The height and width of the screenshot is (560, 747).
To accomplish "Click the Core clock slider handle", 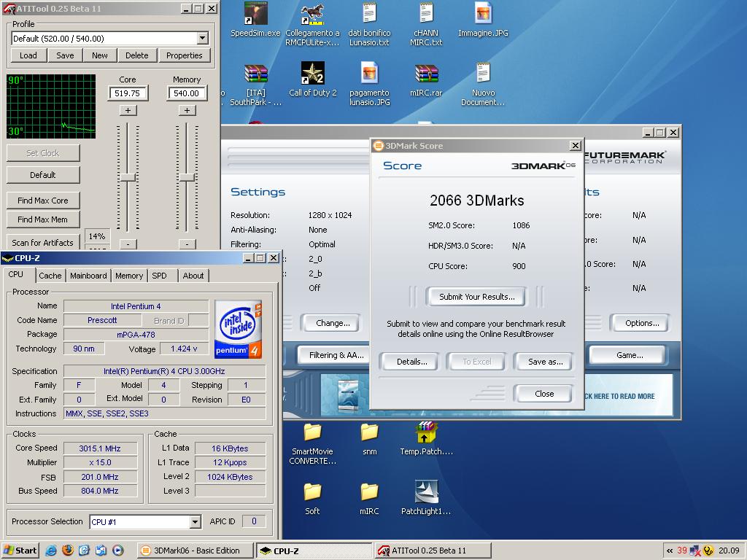I will 128,178.
